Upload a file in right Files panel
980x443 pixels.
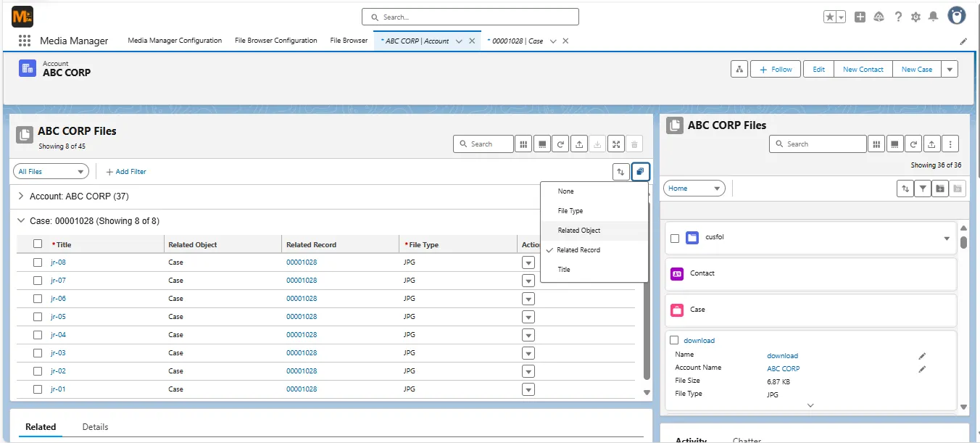pyautogui.click(x=933, y=144)
